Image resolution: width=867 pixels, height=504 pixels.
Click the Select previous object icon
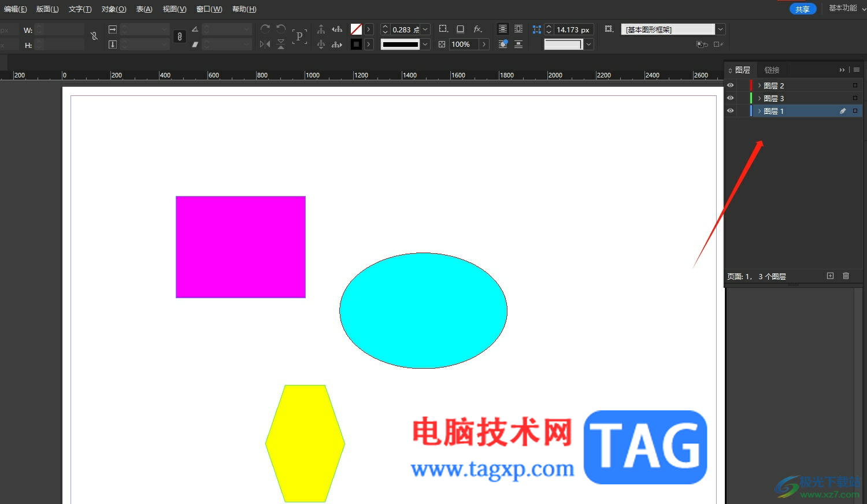coord(337,29)
